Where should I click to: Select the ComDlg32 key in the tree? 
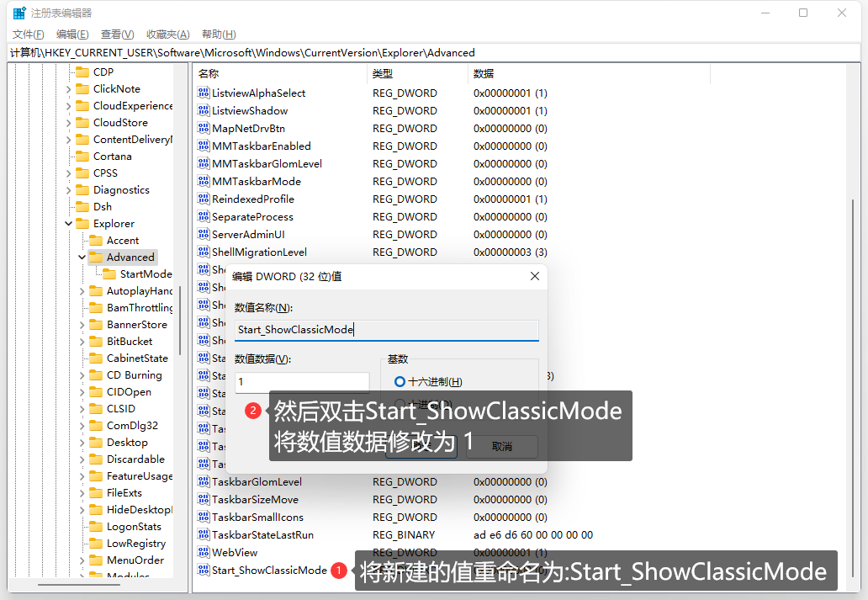pyautogui.click(x=132, y=426)
